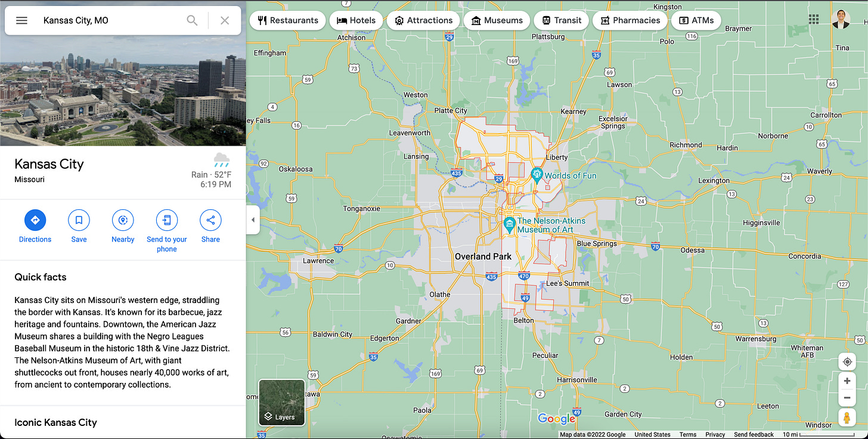The width and height of the screenshot is (868, 439).
Task: Click the Liberty city label
Action: click(557, 157)
